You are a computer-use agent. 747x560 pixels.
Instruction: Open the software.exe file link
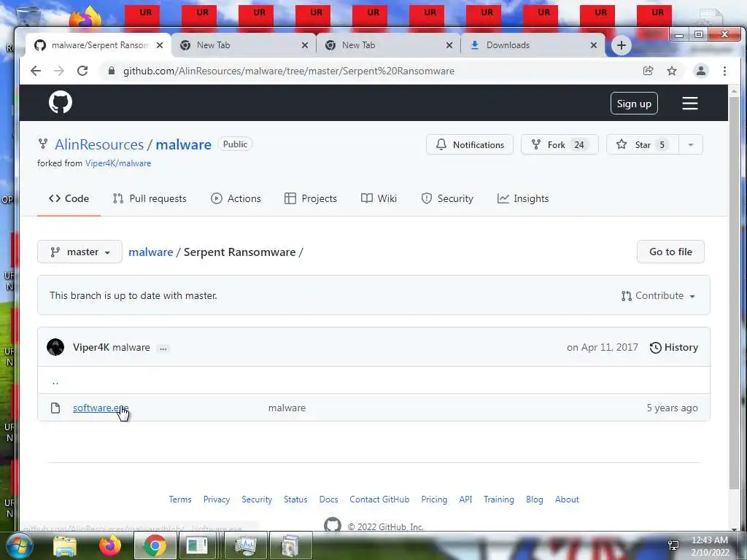[101, 408]
